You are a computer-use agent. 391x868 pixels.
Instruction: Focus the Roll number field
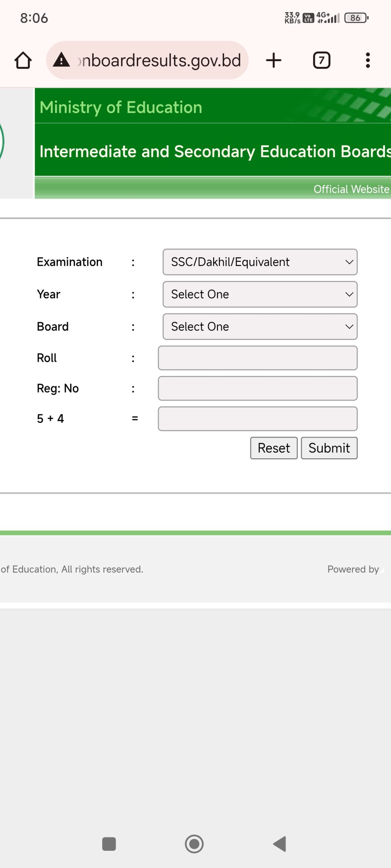click(258, 358)
